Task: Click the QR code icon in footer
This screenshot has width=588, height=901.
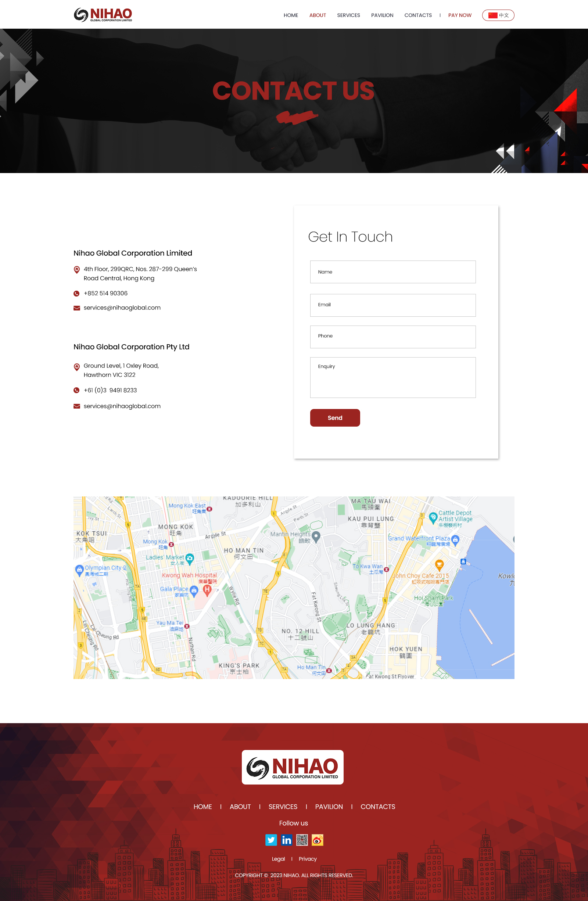Action: [x=302, y=840]
